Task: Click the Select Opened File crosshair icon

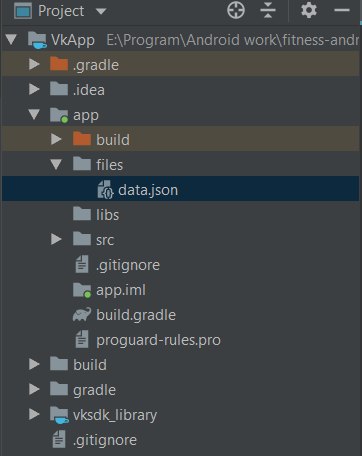Action: pyautogui.click(x=236, y=10)
